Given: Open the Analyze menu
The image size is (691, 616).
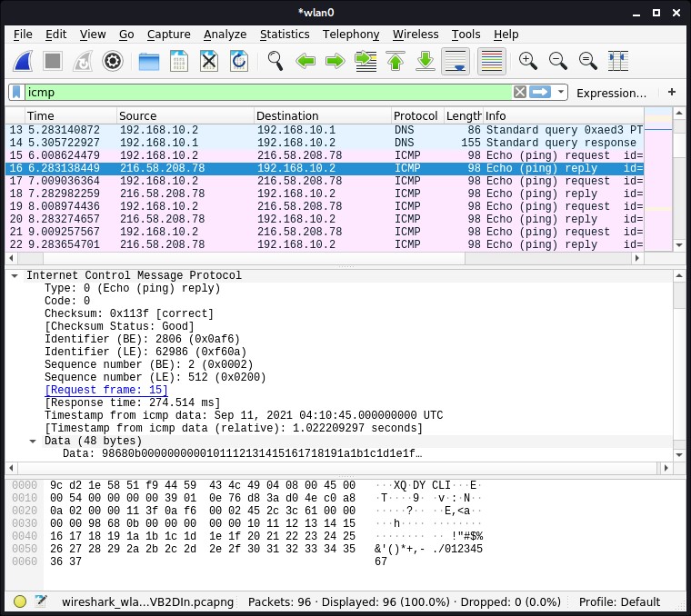Looking at the screenshot, I should 225,35.
